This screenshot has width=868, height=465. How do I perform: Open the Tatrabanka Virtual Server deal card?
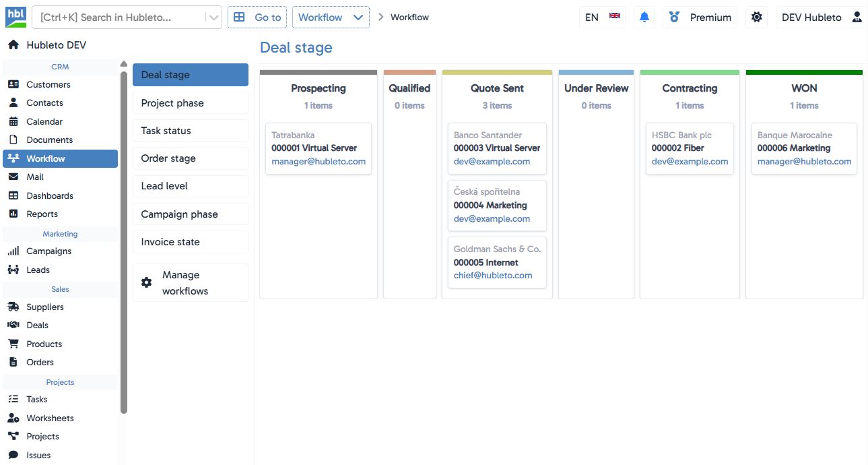point(318,148)
